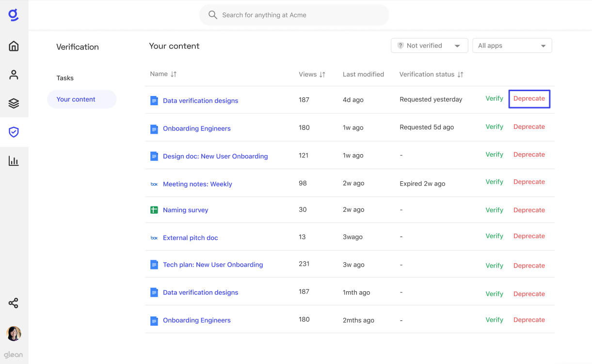Click the Box icon beside Meeting notes: Weekly
Screen dimensions: 592x364
(x=154, y=184)
